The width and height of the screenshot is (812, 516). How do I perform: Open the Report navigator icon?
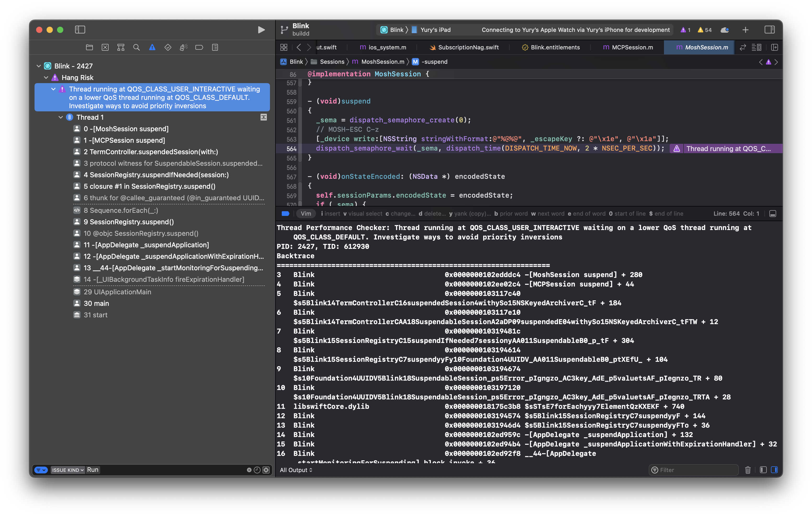pyautogui.click(x=215, y=47)
